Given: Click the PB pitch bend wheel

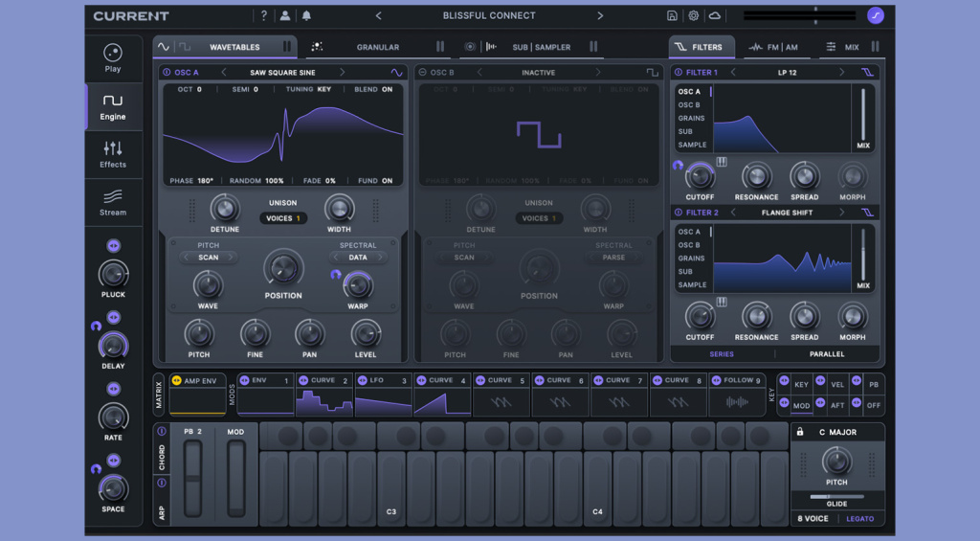Looking at the screenshot, I should [192, 479].
